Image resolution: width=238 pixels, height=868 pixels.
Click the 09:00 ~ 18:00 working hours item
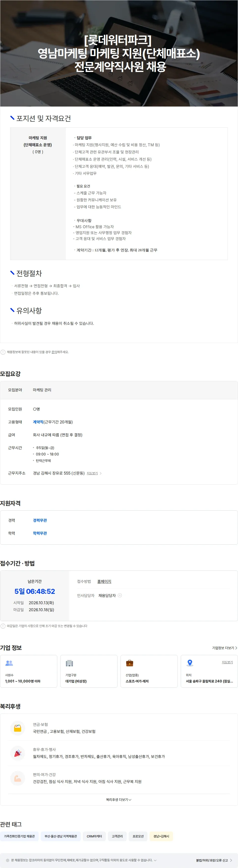[x=47, y=454]
